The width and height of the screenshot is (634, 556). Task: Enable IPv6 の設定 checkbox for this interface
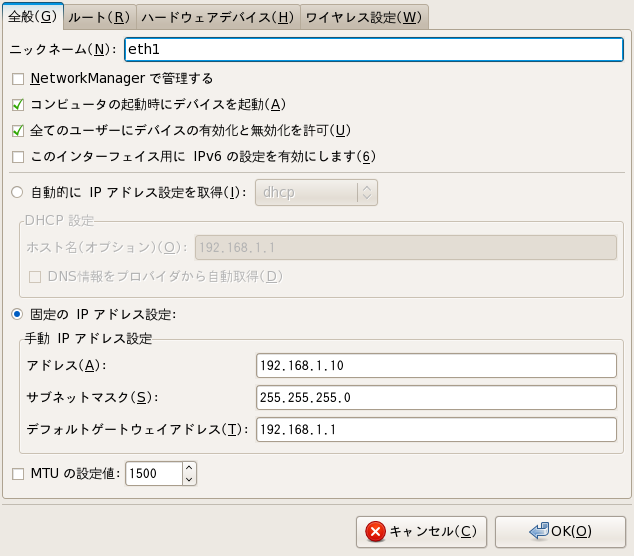coord(18,156)
